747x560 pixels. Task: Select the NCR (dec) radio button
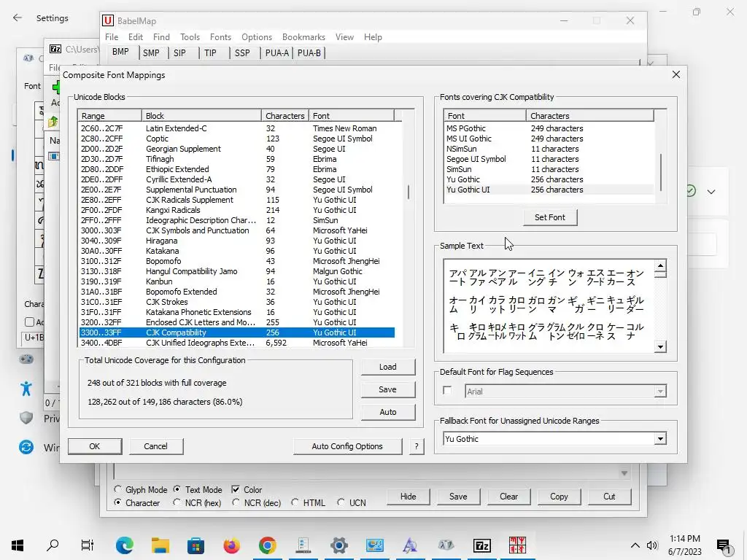pos(236,502)
